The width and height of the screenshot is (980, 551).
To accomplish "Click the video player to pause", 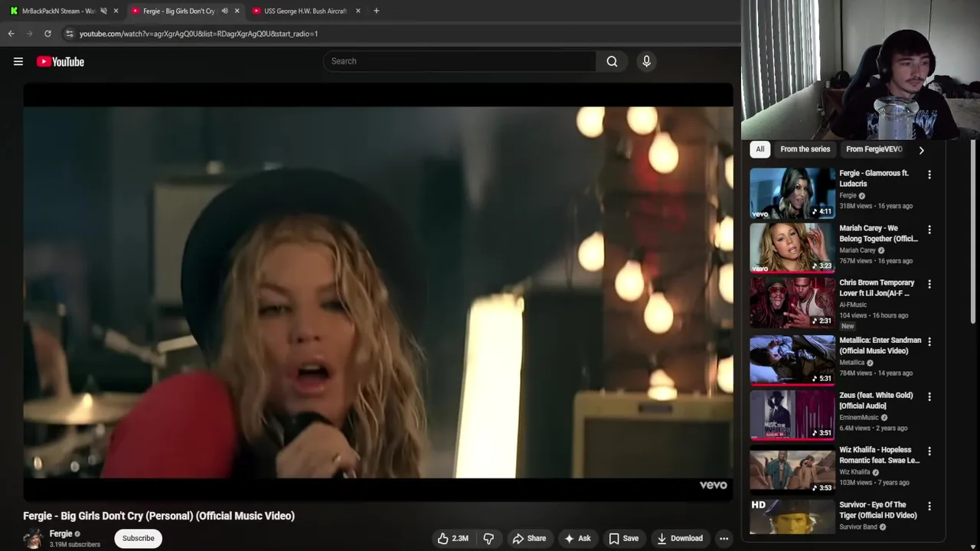I will (378, 292).
